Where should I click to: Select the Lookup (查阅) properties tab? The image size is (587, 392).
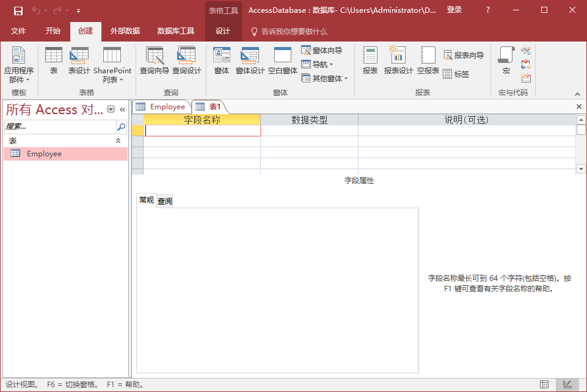click(x=165, y=201)
